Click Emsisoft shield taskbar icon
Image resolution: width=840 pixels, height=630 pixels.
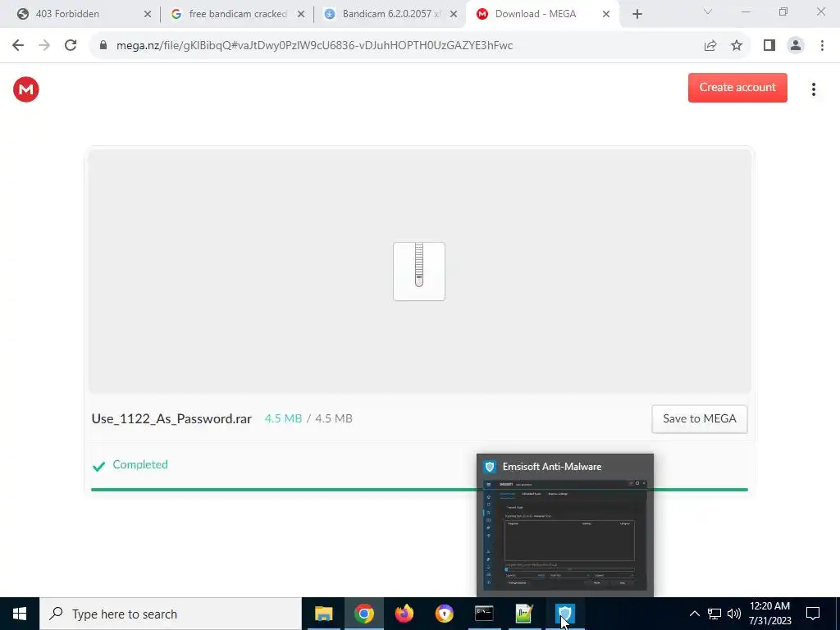(x=564, y=614)
